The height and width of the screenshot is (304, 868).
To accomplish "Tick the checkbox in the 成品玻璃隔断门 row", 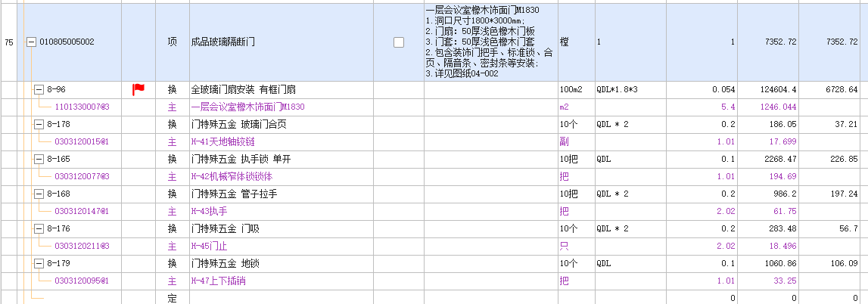I will (x=399, y=42).
